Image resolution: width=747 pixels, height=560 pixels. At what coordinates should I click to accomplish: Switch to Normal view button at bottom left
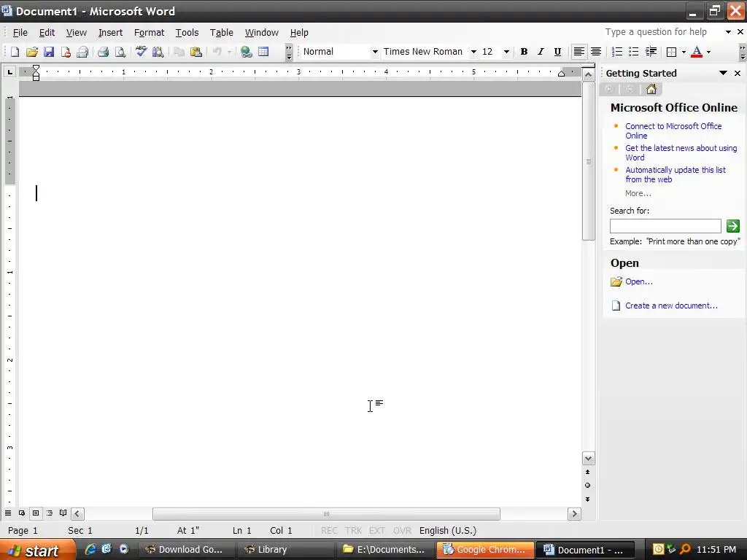[8, 513]
